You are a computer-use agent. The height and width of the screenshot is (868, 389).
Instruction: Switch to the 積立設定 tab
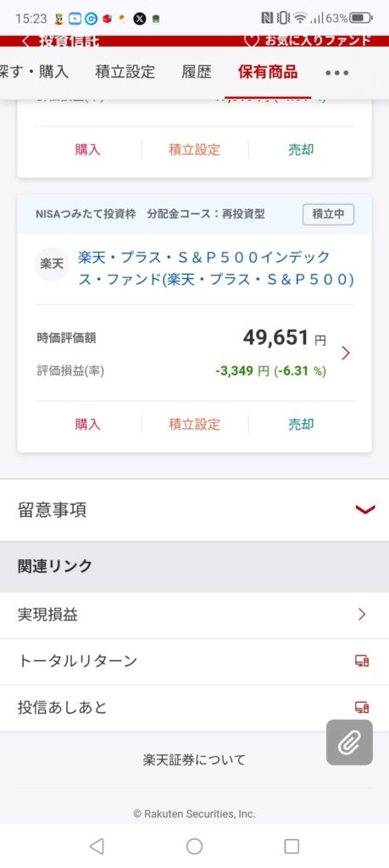tap(125, 72)
